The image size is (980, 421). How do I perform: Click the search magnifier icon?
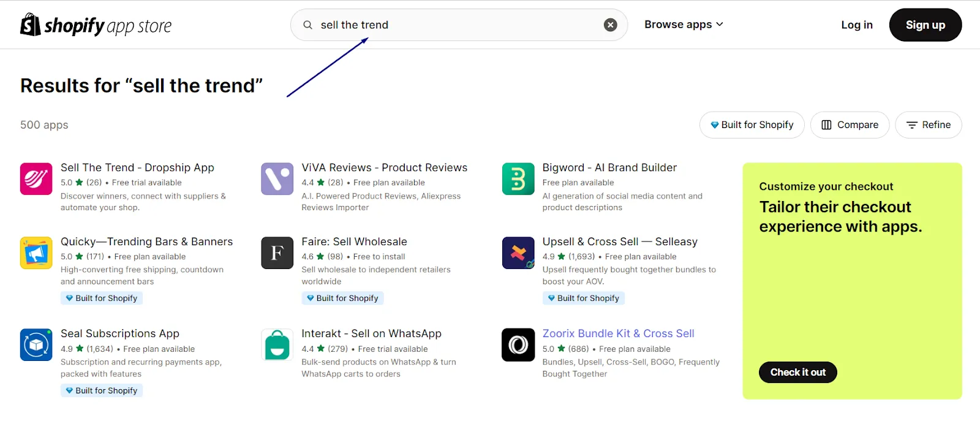308,25
